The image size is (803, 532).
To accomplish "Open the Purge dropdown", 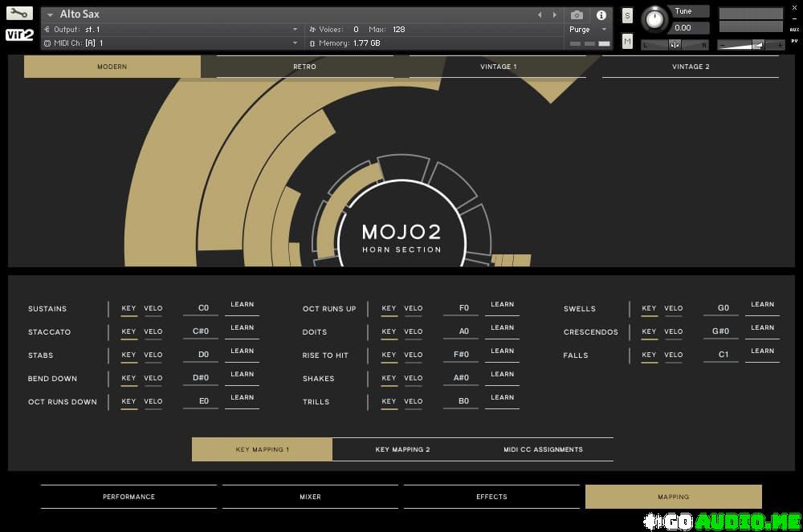I will [588, 30].
